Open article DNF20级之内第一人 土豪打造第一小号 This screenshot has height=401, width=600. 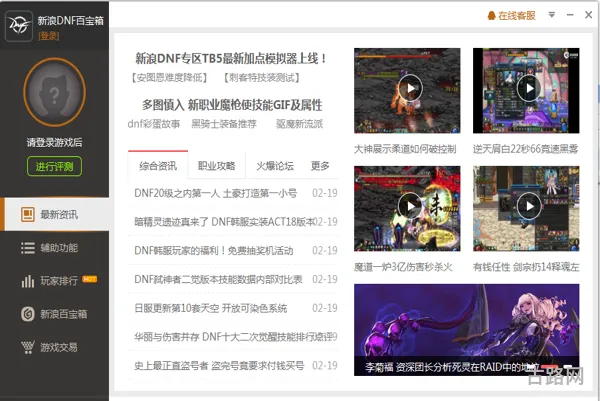(x=215, y=193)
